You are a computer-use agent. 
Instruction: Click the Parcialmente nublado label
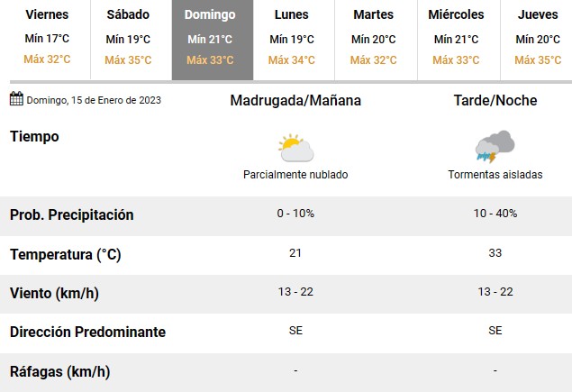click(295, 175)
